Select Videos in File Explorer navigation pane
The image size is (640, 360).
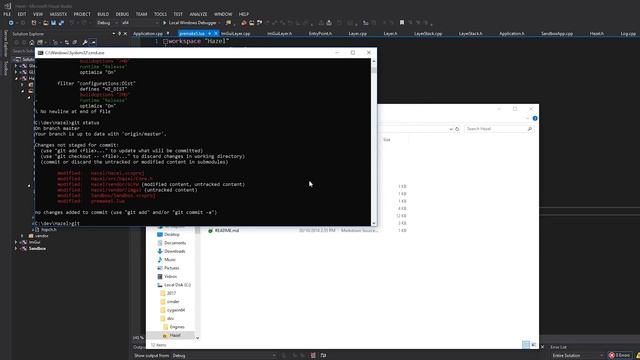pos(171,276)
